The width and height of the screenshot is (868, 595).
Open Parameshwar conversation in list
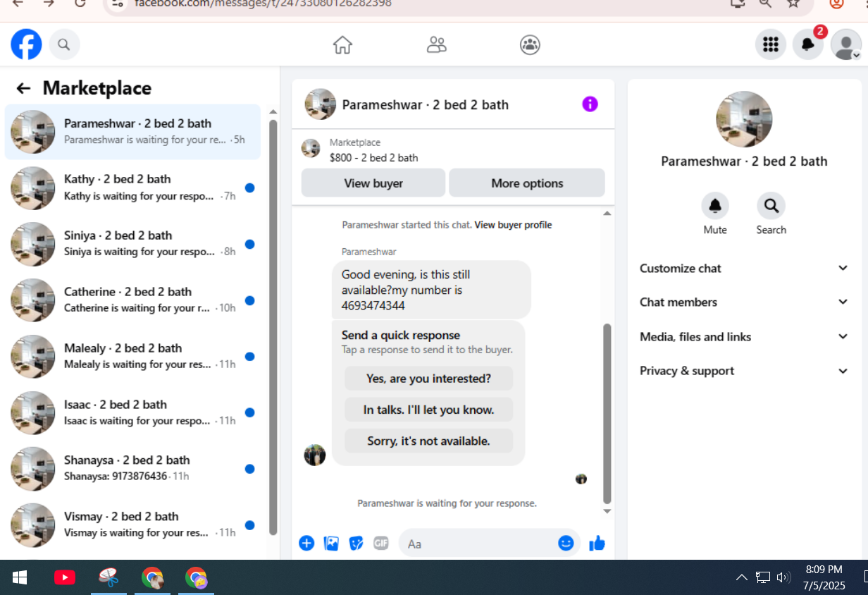(132, 132)
